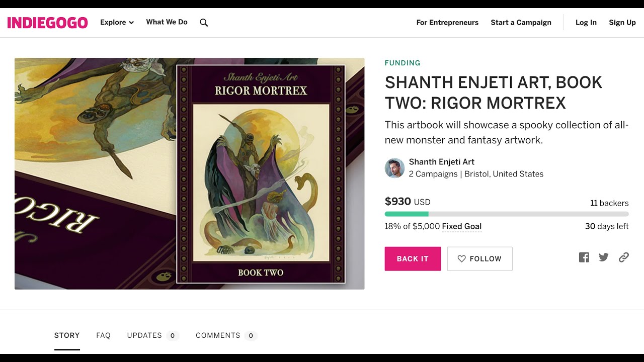Screen dimensions: 644x362
Task: Click Start a Campaign link
Action: (x=521, y=23)
